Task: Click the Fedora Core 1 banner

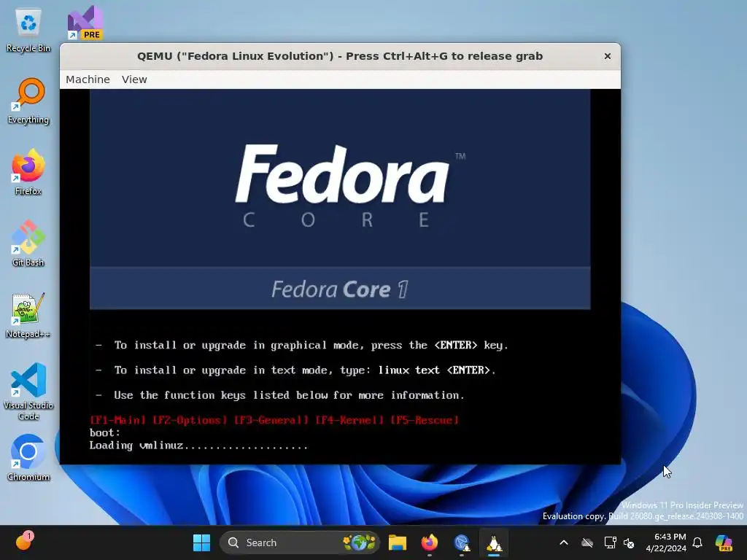Action: (x=340, y=289)
